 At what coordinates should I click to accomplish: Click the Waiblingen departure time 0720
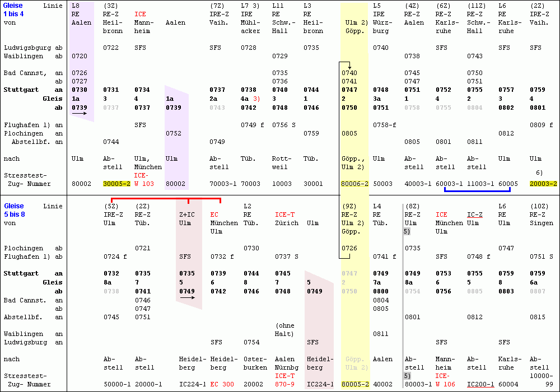[x=80, y=56]
